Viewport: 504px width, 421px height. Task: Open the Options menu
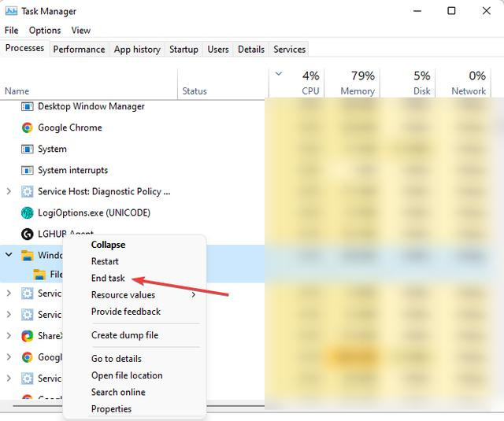tap(45, 30)
